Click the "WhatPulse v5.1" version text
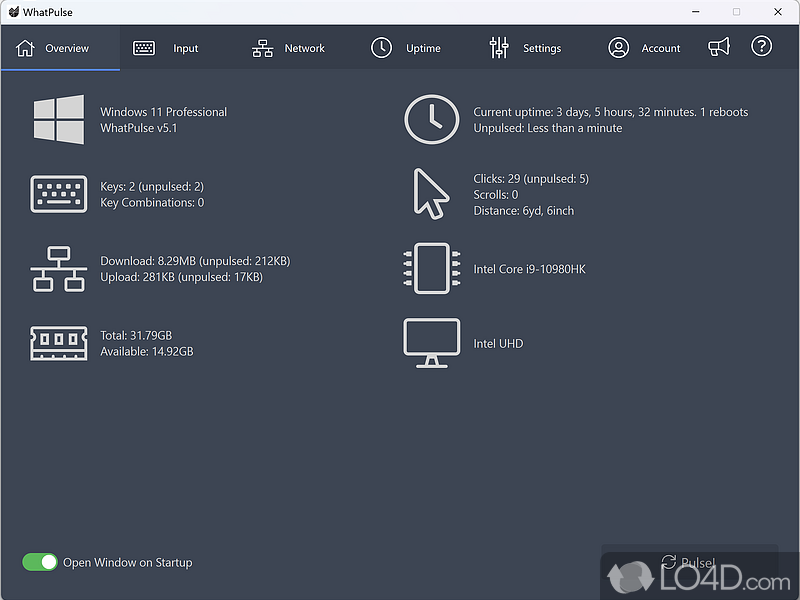Image resolution: width=800 pixels, height=600 pixels. click(139, 128)
